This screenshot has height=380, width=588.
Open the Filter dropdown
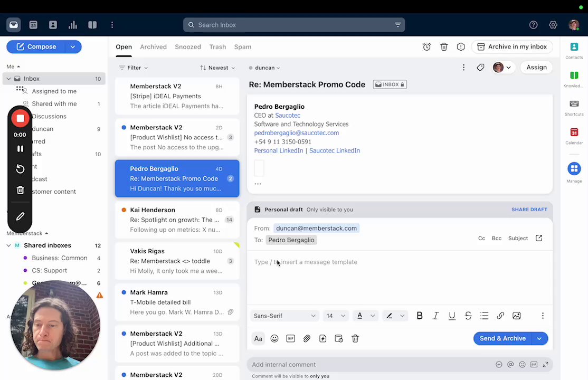pyautogui.click(x=134, y=68)
